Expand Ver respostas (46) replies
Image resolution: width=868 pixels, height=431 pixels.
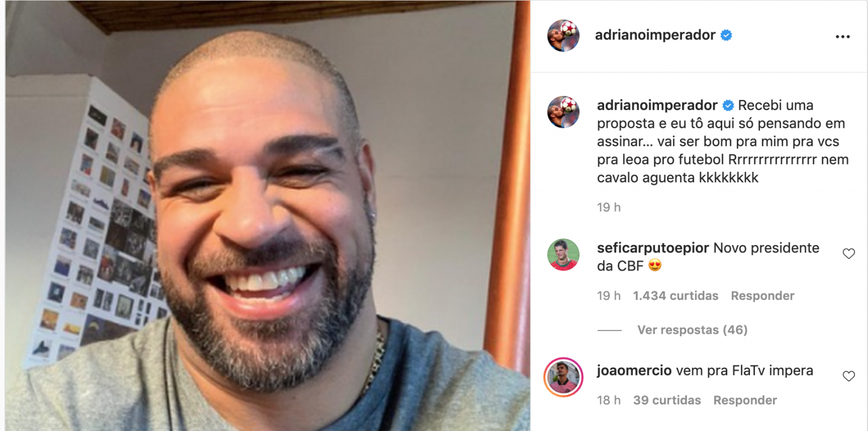(692, 330)
